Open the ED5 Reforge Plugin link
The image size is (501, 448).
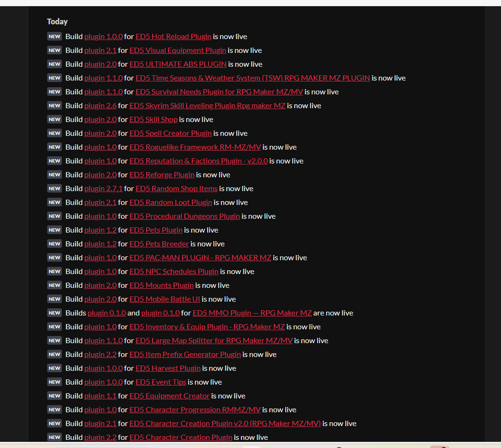[162, 174]
